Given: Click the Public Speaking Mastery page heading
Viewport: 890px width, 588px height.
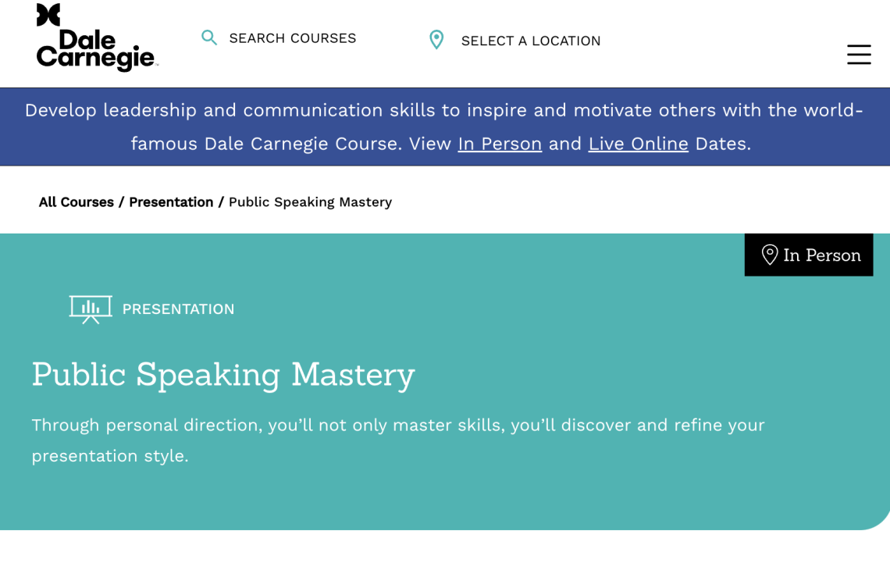Looking at the screenshot, I should [222, 375].
